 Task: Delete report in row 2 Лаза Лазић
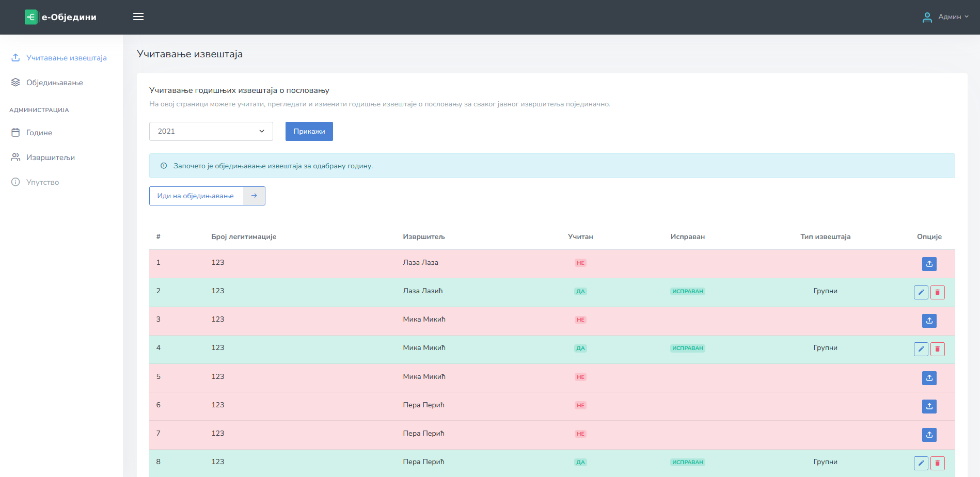(937, 292)
